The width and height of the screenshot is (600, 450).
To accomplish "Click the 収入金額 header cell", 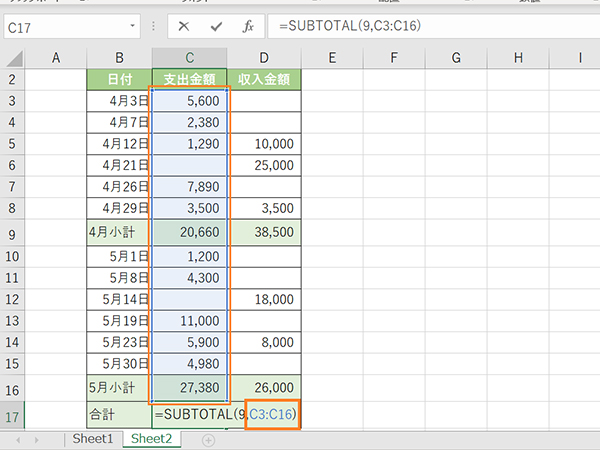I will [265, 79].
